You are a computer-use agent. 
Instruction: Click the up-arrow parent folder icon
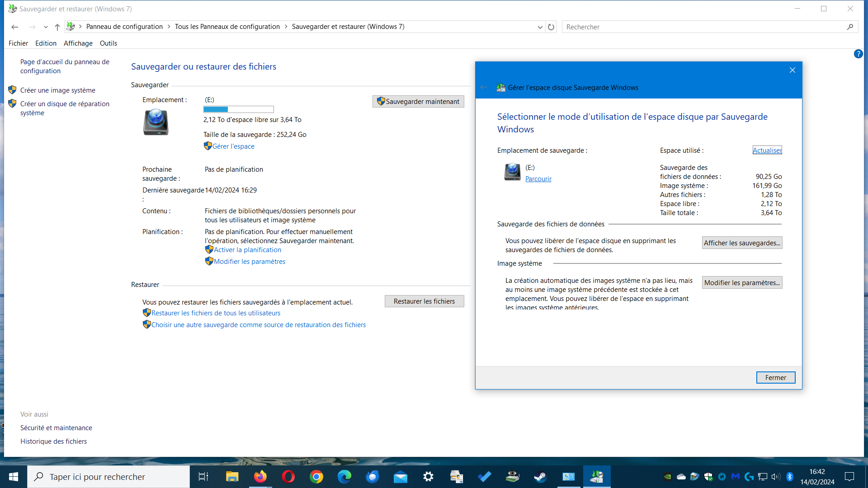[x=57, y=27]
